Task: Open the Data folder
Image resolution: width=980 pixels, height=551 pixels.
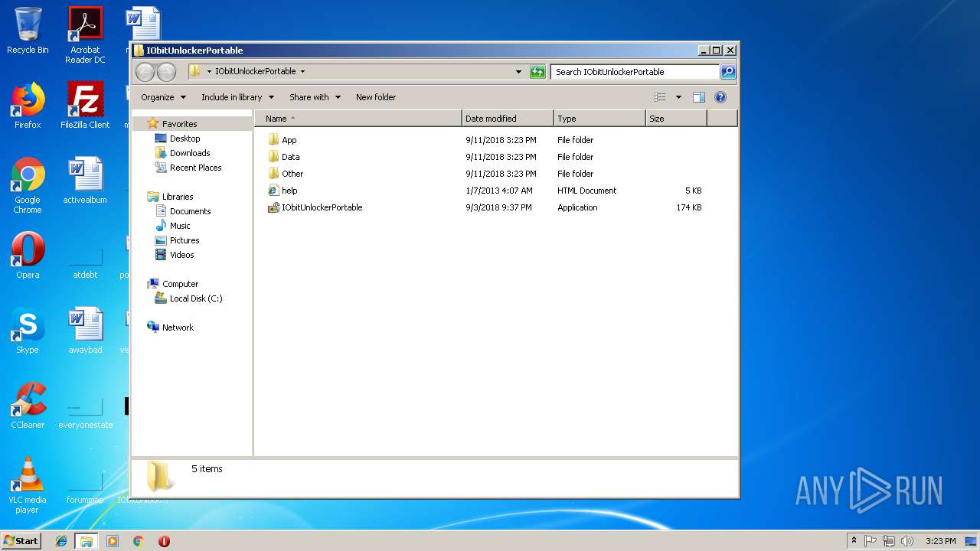Action: click(x=290, y=157)
